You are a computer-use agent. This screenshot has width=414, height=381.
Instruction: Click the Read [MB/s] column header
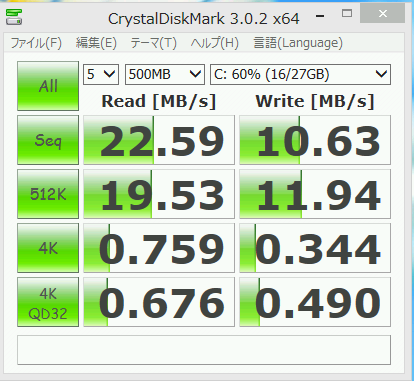click(159, 101)
